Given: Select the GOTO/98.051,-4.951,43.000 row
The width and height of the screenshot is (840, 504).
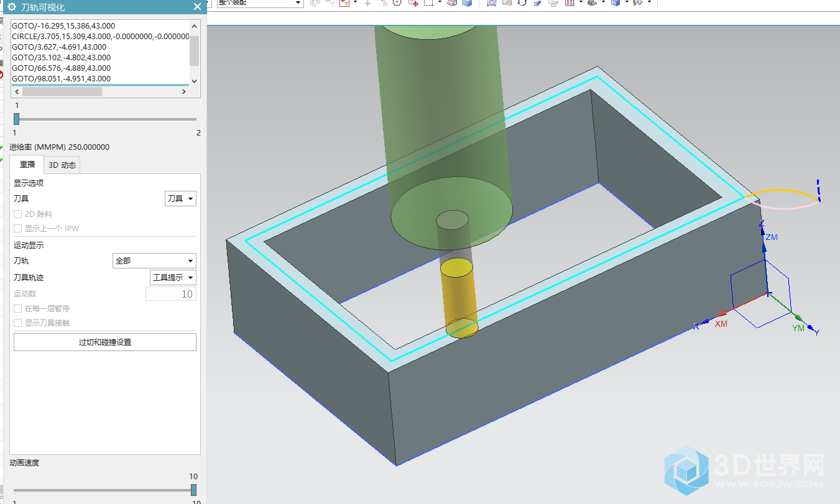Looking at the screenshot, I should (x=99, y=78).
